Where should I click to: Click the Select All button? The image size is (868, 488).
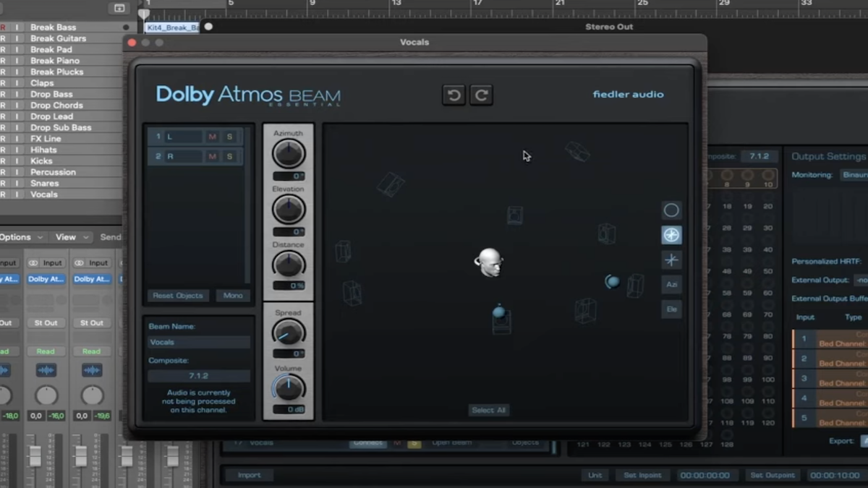pos(489,409)
